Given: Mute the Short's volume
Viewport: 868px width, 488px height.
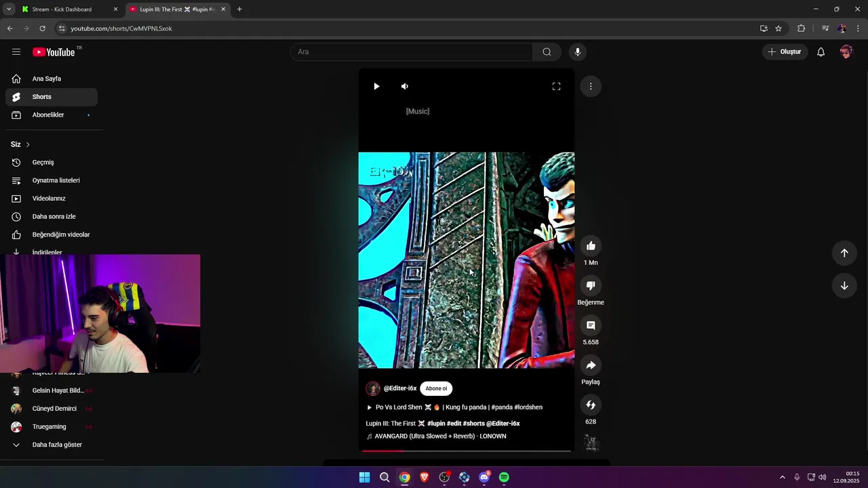Looking at the screenshot, I should coord(405,86).
